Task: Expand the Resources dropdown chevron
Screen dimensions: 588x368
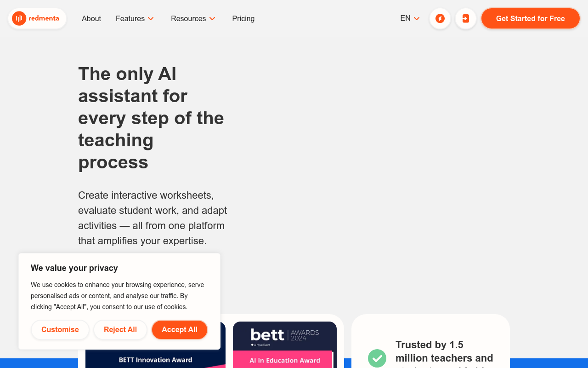Action: [212, 19]
